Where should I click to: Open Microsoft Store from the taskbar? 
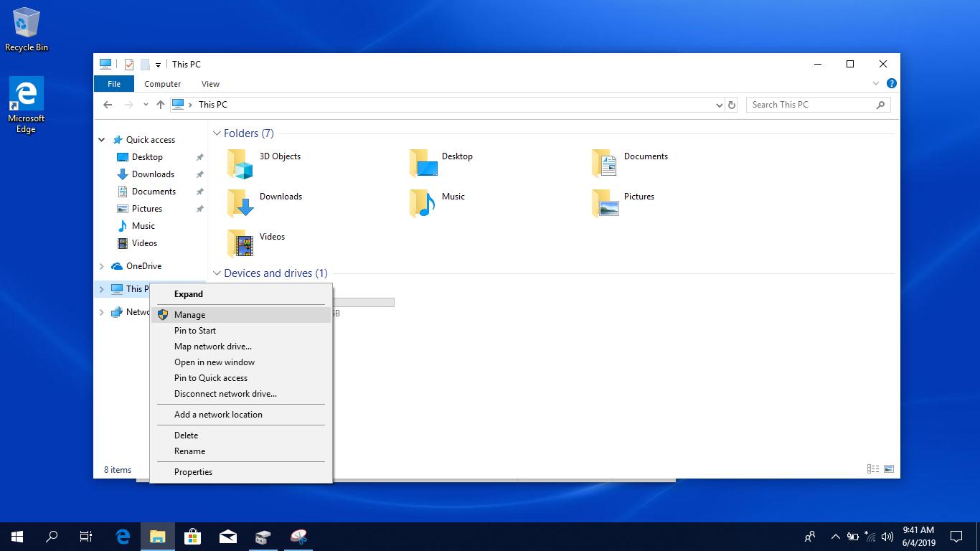pos(192,537)
